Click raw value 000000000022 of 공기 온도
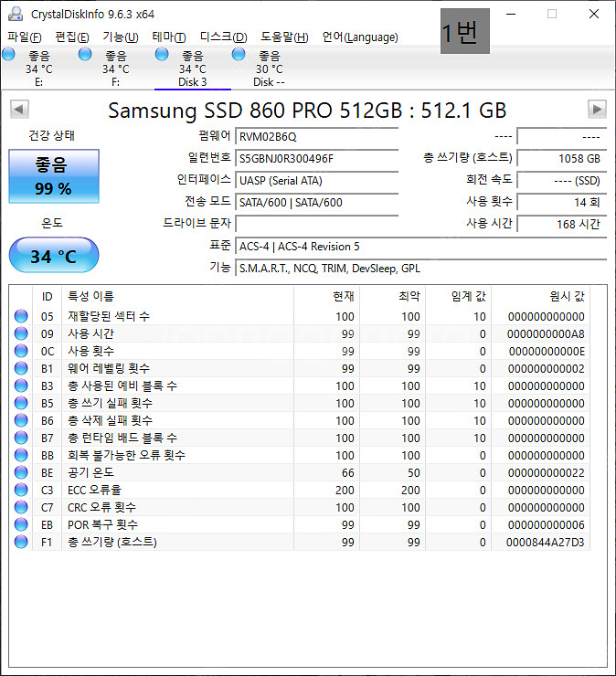 547,473
